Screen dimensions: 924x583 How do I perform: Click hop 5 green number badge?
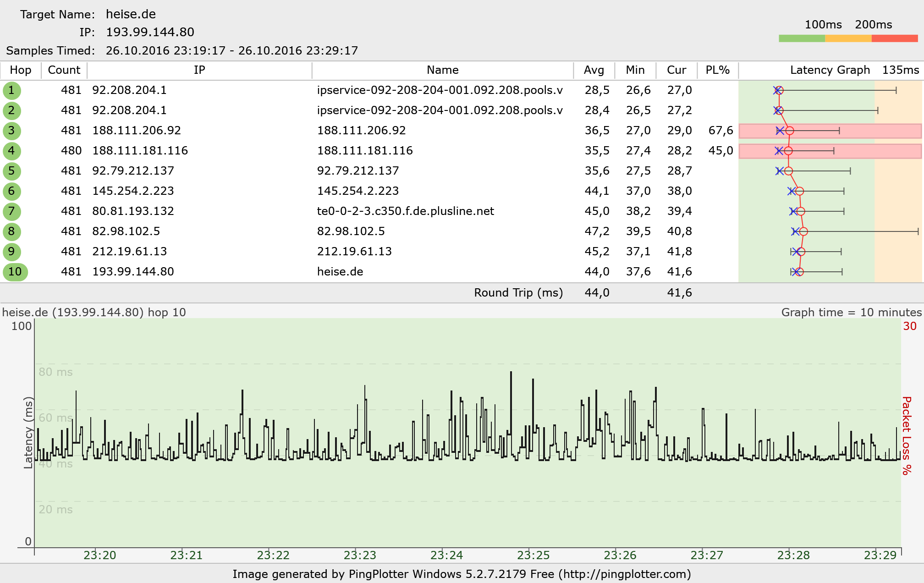pyautogui.click(x=11, y=171)
